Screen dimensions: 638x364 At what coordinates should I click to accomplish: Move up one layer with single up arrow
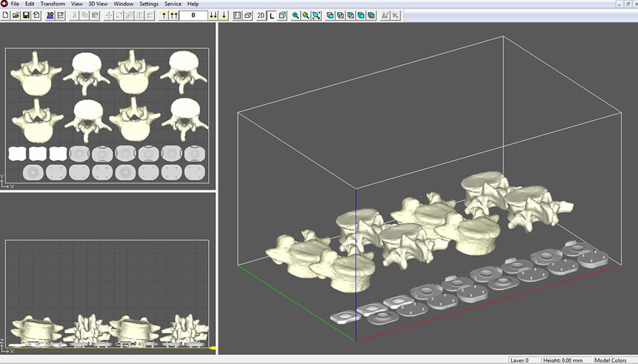[x=164, y=15]
